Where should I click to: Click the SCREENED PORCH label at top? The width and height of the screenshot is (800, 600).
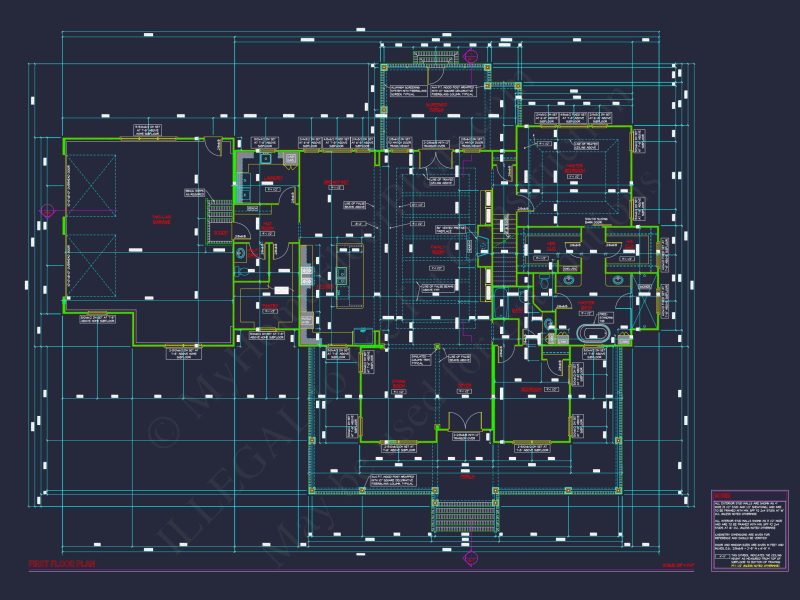pos(436,107)
